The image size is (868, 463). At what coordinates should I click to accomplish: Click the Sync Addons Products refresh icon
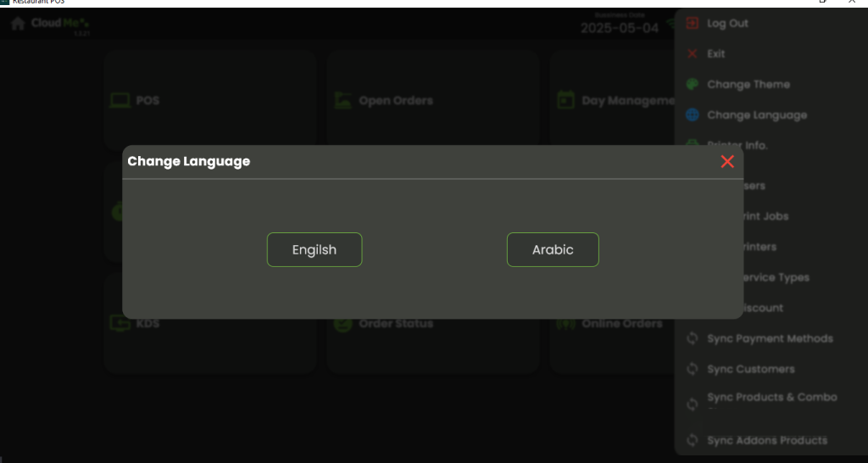coord(693,441)
